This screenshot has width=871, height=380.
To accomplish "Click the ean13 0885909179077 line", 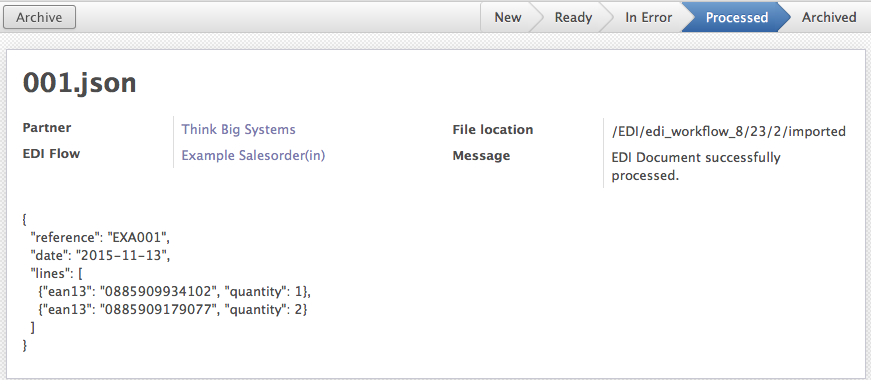I will [173, 310].
